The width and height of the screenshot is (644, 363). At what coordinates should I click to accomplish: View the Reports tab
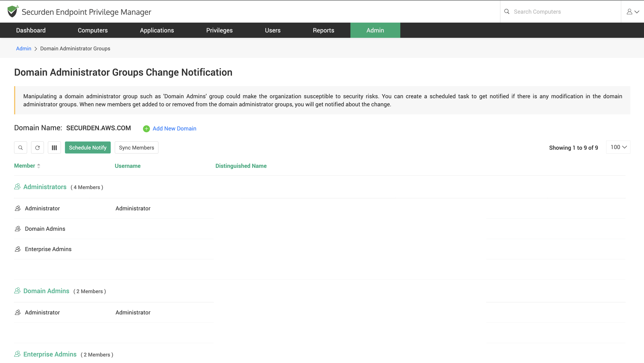[324, 30]
